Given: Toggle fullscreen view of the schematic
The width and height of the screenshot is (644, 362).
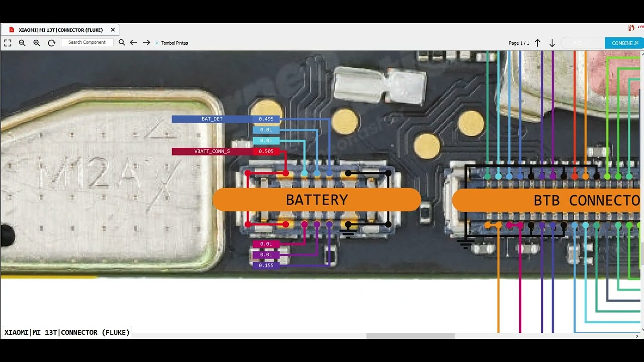Looking at the screenshot, I should [8, 43].
